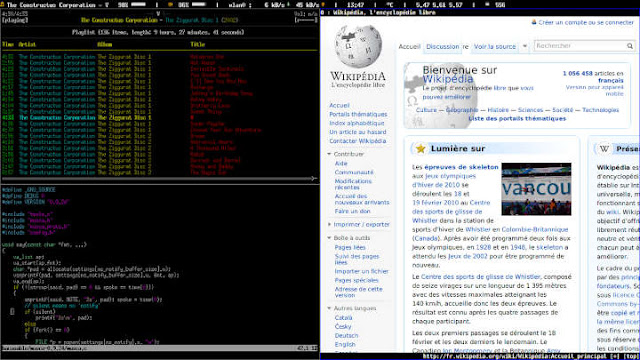Open Suivi des pages liées link
The image size is (640, 360).
point(357,259)
